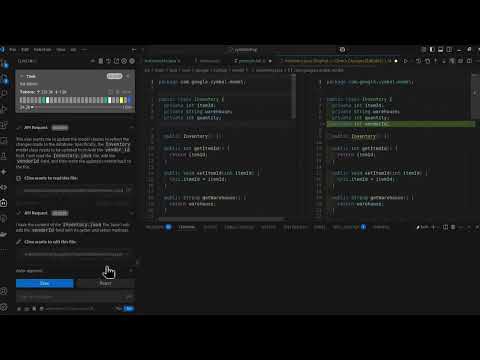Open Cline settings gear in panel header
Screen dimensions: 480x360
[132, 61]
